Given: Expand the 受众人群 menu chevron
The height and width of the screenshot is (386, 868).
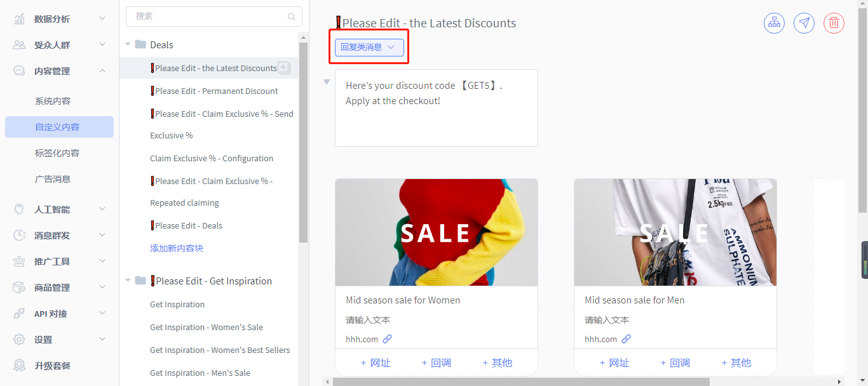Looking at the screenshot, I should [102, 45].
